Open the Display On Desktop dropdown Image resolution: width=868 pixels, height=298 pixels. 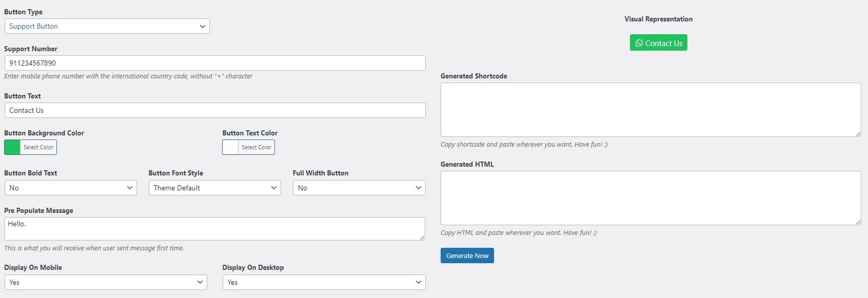pos(324,282)
